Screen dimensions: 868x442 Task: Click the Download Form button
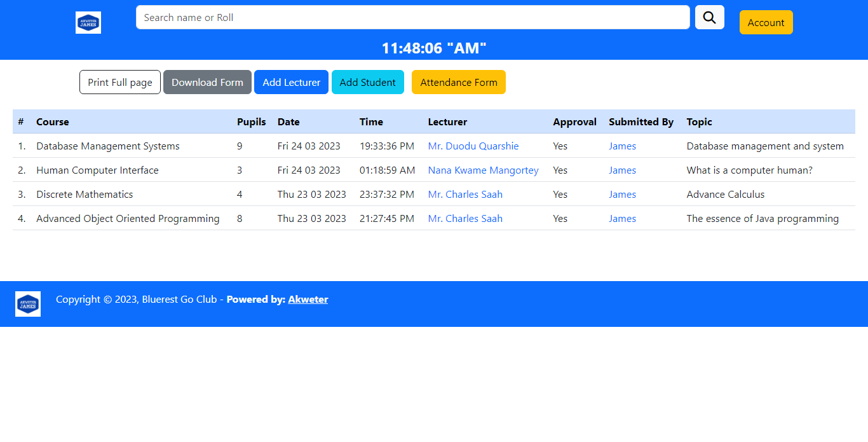coord(207,82)
